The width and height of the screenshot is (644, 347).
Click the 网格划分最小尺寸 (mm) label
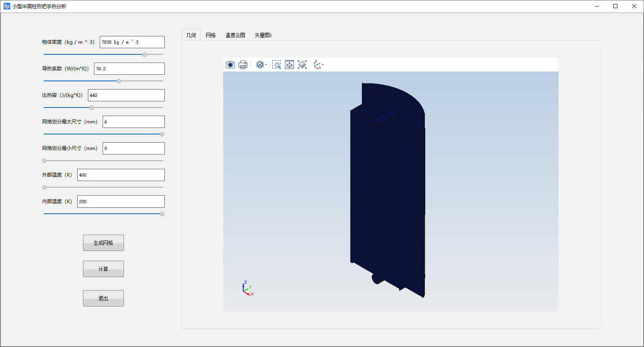70,148
